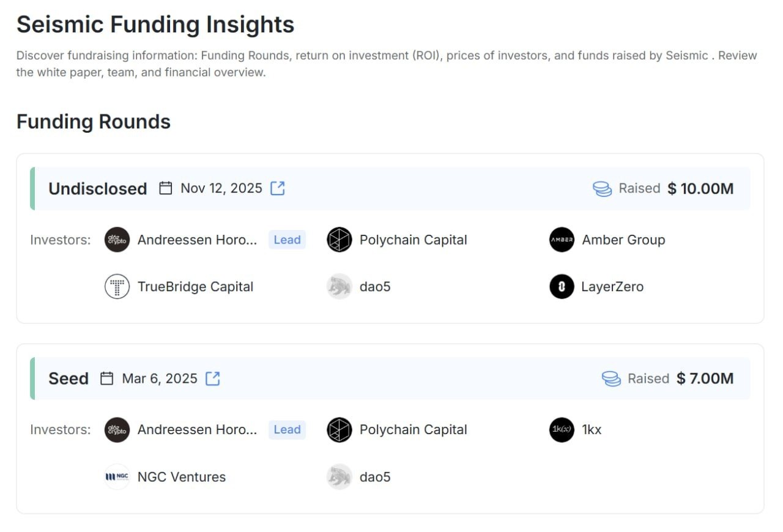Click the LayerZero logo icon

(x=562, y=286)
